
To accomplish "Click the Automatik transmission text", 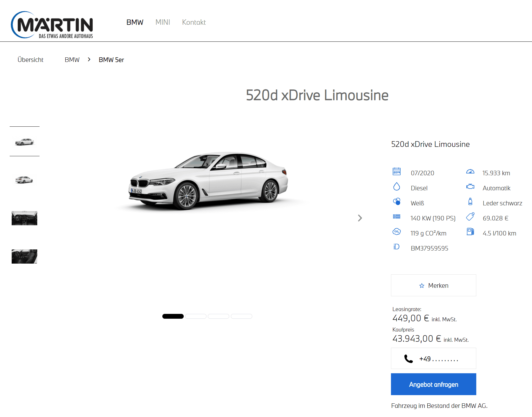I will tap(496, 188).
